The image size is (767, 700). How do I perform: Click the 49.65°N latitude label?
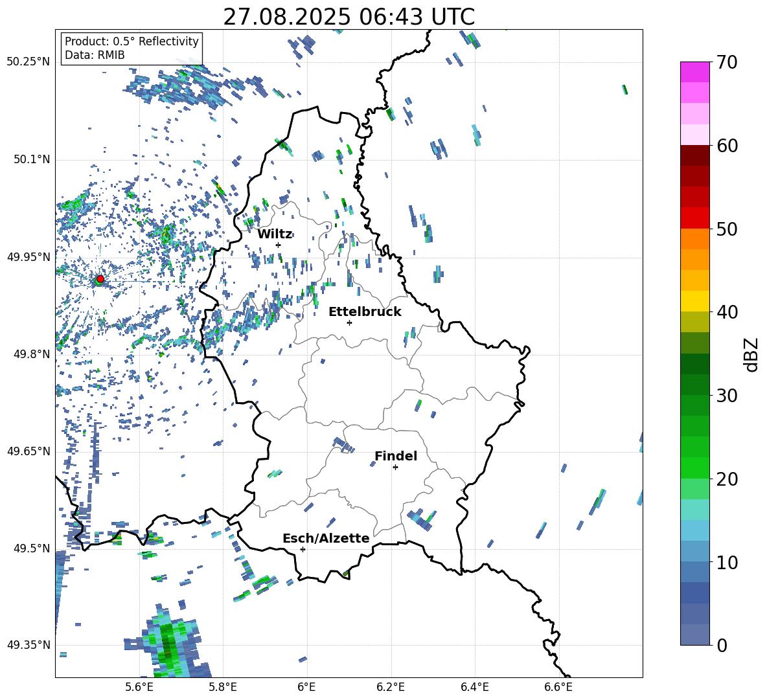[x=28, y=451]
